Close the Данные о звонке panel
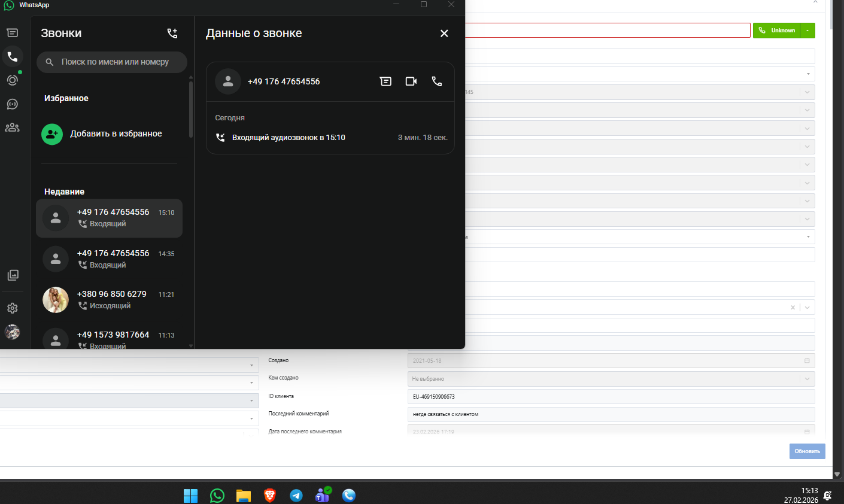Screen dimensions: 844x504 click(x=444, y=34)
